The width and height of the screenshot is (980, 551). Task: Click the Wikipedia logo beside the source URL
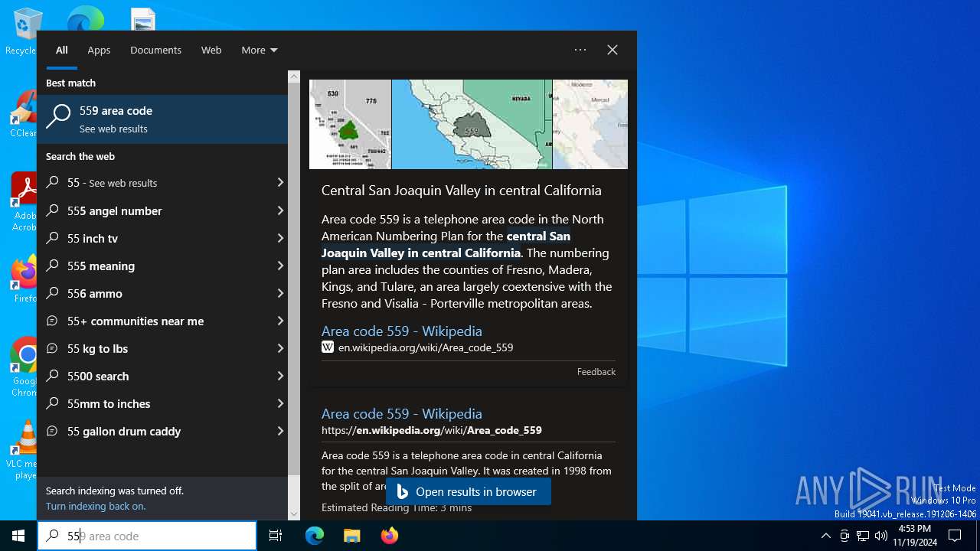point(328,347)
